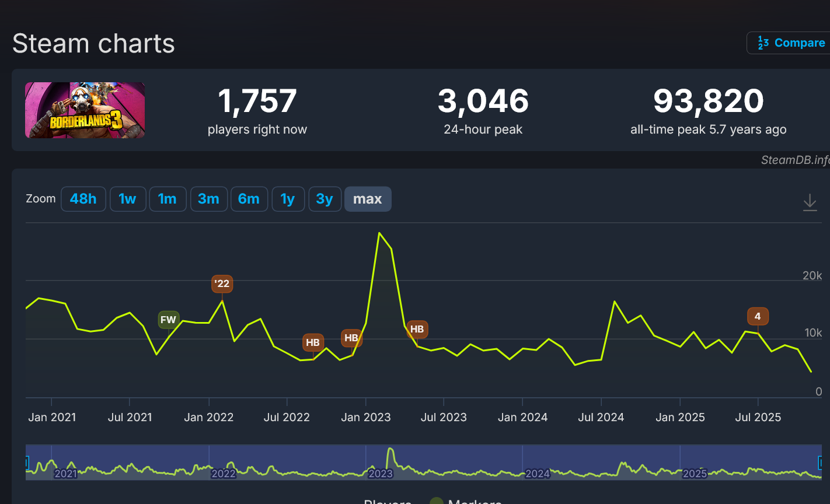Choose the 3m zoom range
The image size is (830, 504).
[208, 199]
